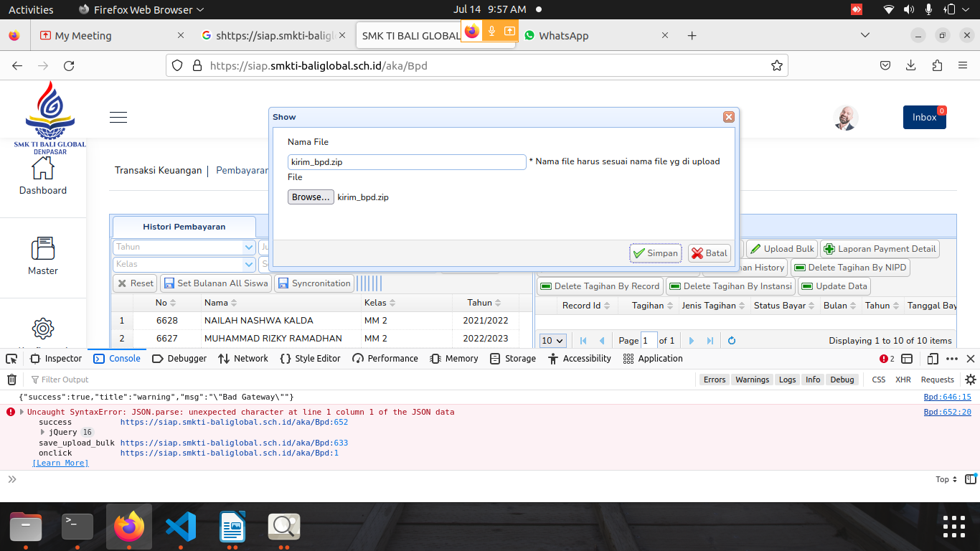Click Simpan to save upload
Screen dimensions: 980x551
coord(655,253)
